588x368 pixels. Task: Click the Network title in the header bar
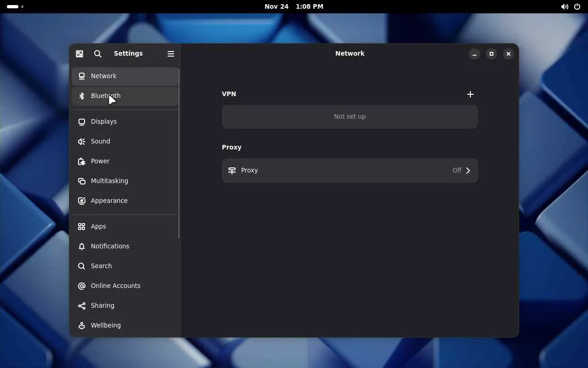350,53
